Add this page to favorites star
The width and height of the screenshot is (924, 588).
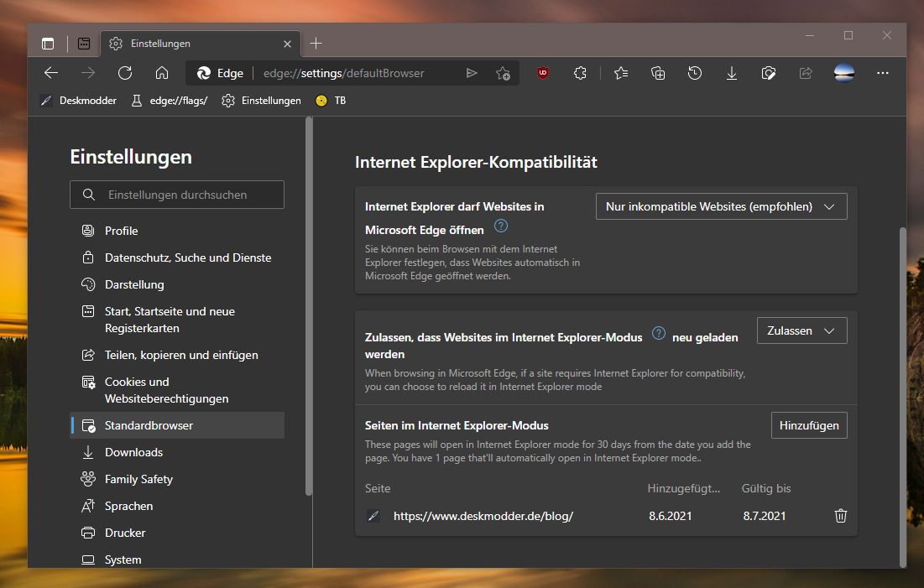point(503,73)
